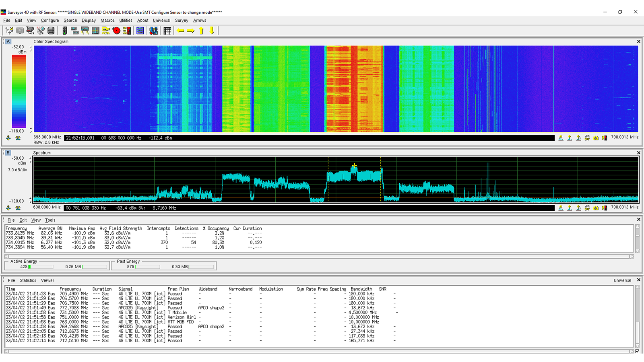Open the Search menu

(70, 21)
